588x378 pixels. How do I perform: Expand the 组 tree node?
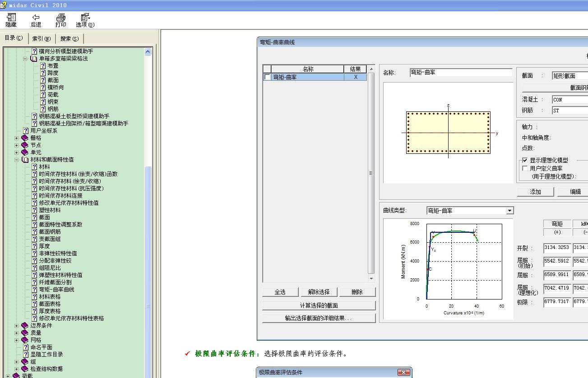17,362
